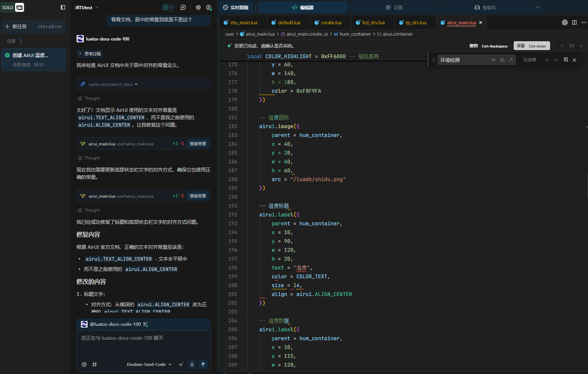Toggle find in selection icon
Screen dimensions: 588x374
pyautogui.click(x=566, y=60)
